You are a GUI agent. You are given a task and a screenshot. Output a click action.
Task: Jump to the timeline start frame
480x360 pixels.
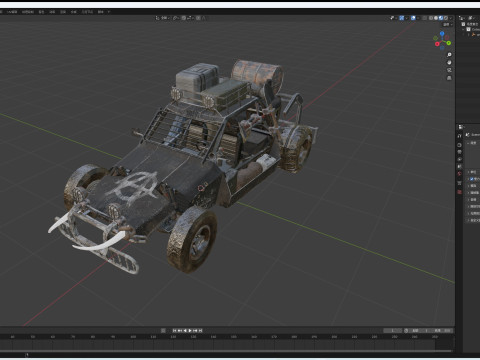174,331
